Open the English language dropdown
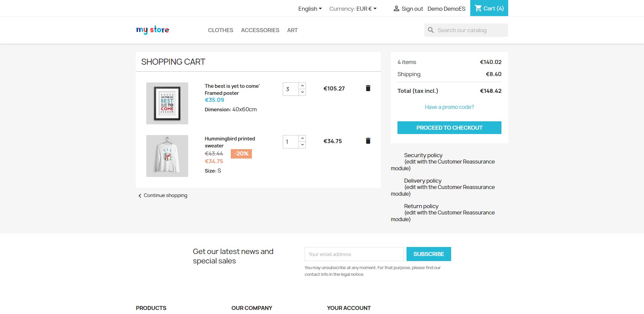Image resolution: width=644 pixels, height=314 pixels. [x=310, y=9]
